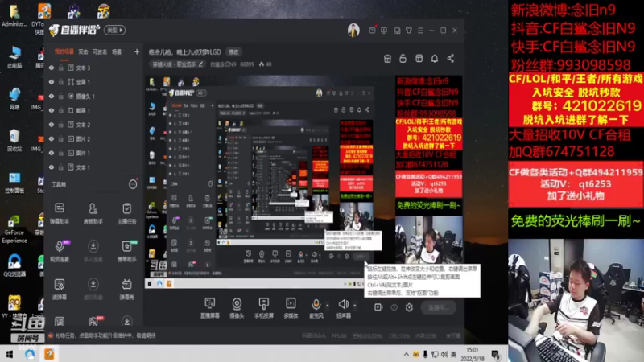Image resolution: width=644 pixels, height=362 pixels.
Task: Expand the hidden system tray icons
Action: click(x=407, y=354)
